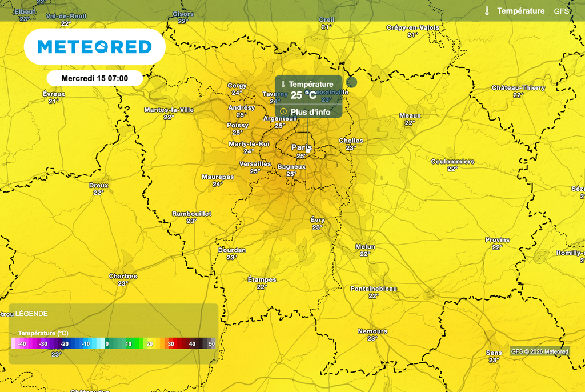The width and height of the screenshot is (585, 392).
Task: Click the thermometer icon in the temperature popup
Action: coord(283,85)
